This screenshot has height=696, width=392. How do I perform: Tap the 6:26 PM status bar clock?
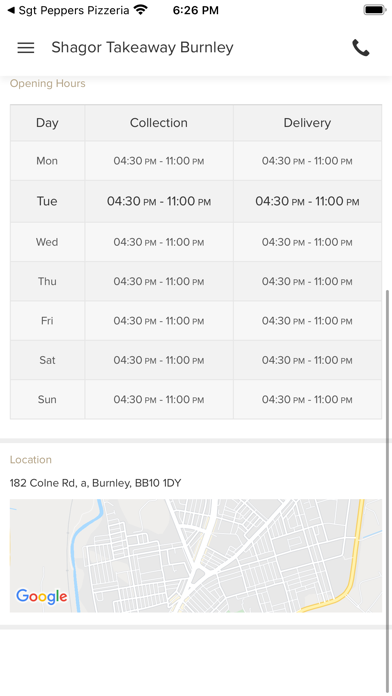(196, 10)
